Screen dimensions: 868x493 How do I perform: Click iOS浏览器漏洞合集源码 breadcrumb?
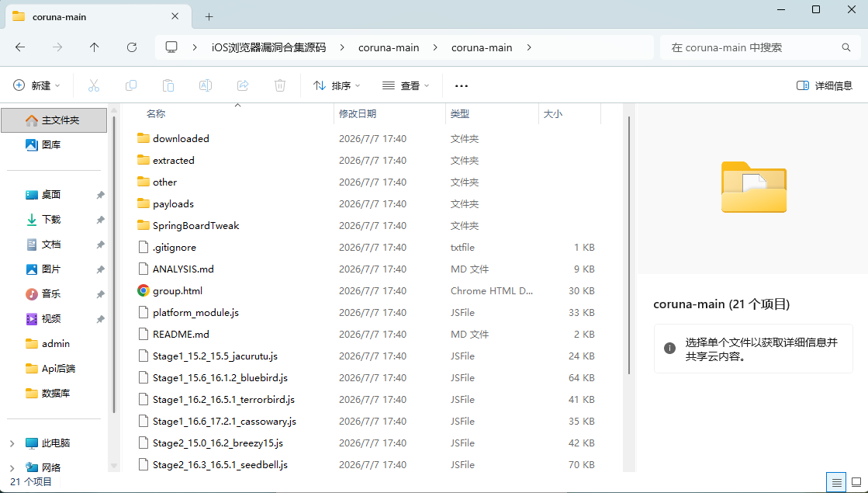point(269,47)
